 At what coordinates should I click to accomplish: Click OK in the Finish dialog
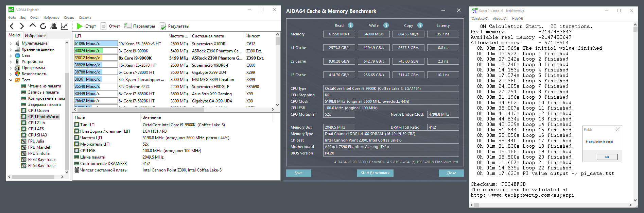point(607,157)
